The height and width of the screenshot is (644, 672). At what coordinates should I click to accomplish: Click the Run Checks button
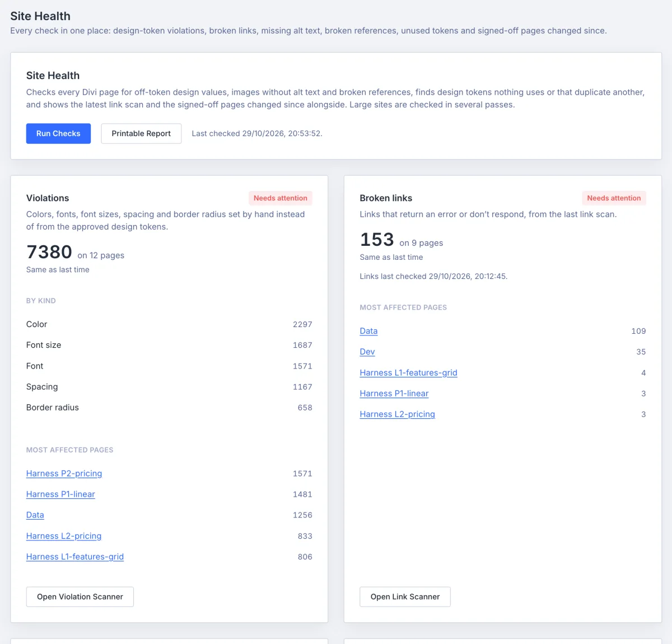click(x=58, y=133)
